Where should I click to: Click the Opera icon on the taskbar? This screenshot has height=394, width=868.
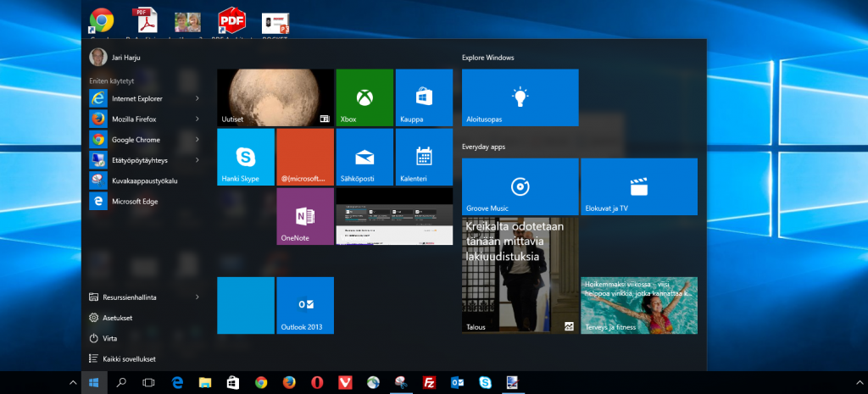[x=317, y=382]
